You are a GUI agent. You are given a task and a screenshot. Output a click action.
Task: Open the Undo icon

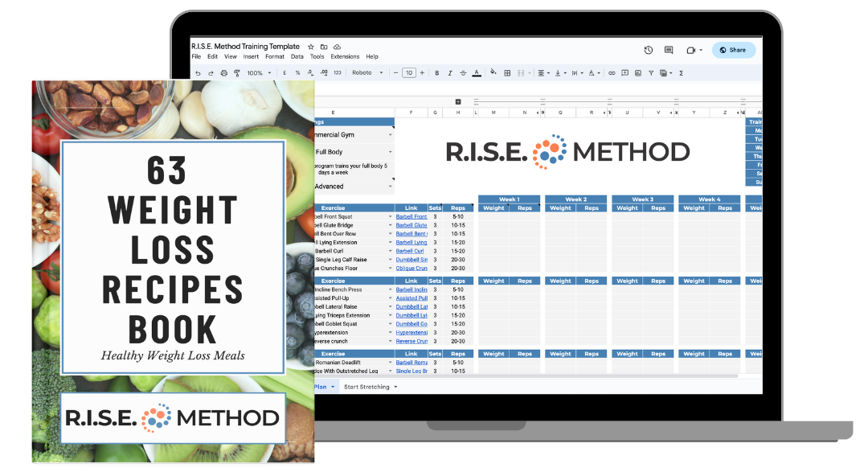click(198, 72)
